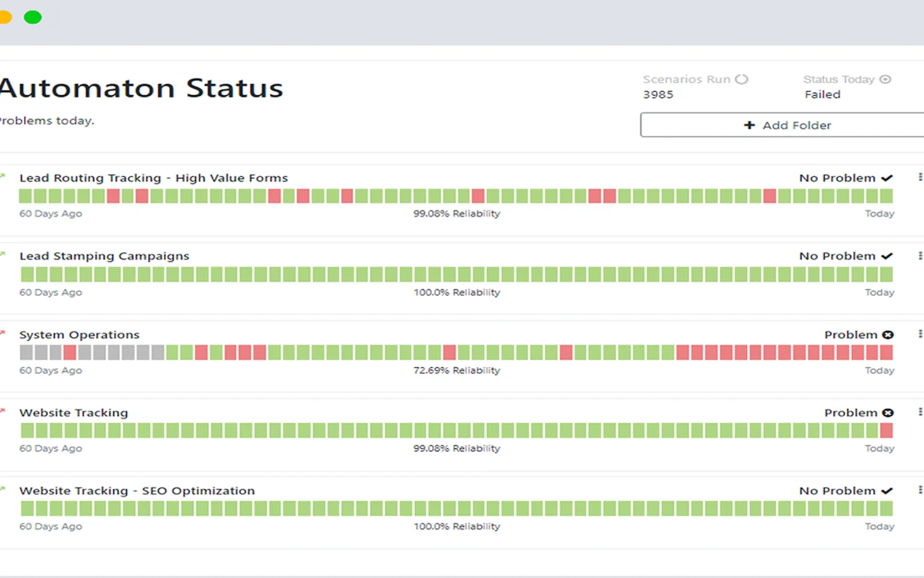Open Website Tracking - SEO Optimization folder title
The image size is (924, 578).
[137, 491]
